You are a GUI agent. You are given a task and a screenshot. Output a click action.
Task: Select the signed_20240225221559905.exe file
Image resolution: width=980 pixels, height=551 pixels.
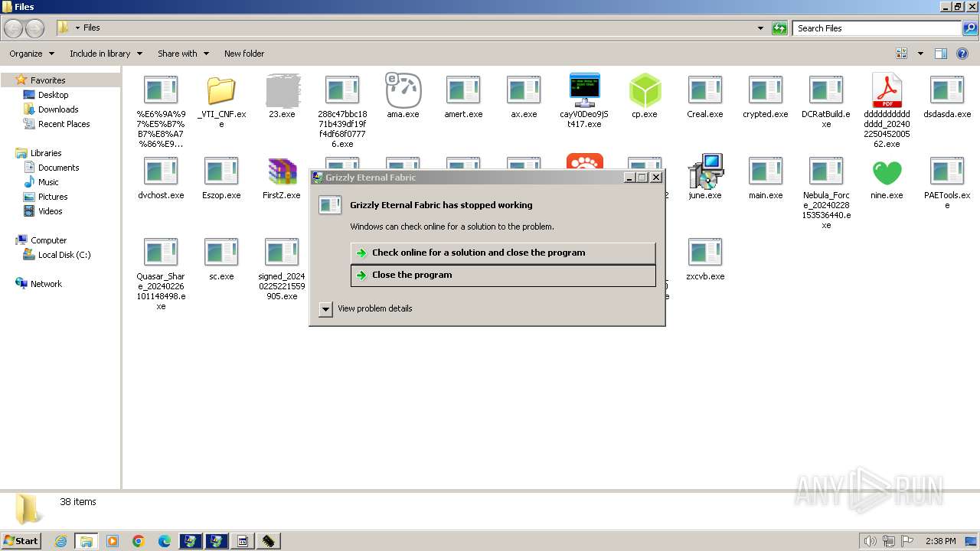(x=282, y=253)
